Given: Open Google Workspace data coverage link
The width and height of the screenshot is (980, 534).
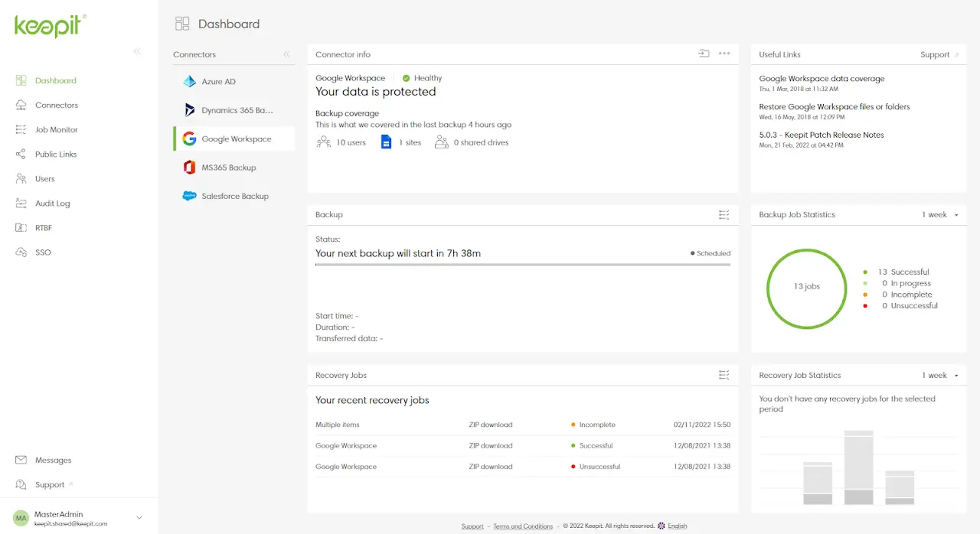Looking at the screenshot, I should [x=822, y=79].
